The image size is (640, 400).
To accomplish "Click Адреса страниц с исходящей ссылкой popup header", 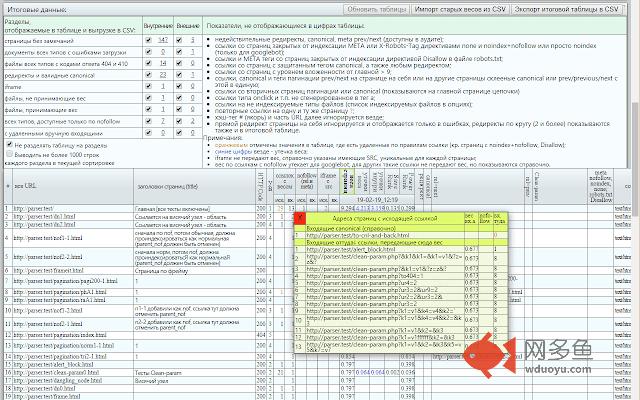I will coord(384,217).
